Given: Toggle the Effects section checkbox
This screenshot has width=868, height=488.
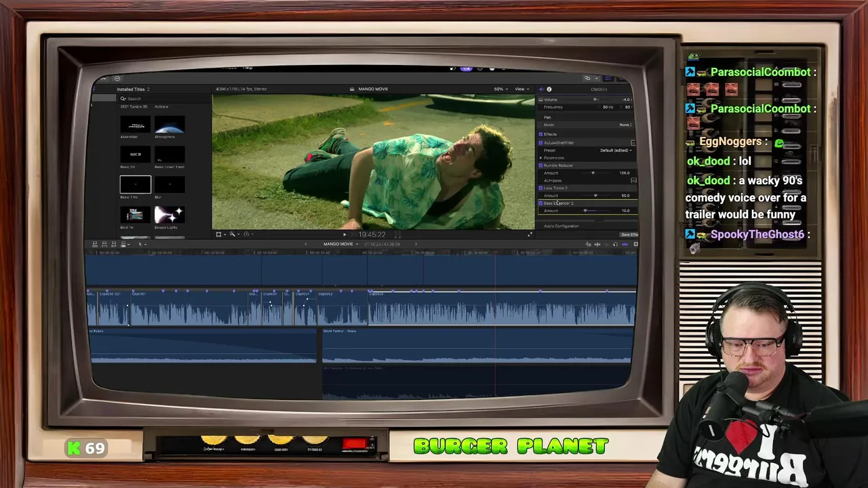Looking at the screenshot, I should (x=540, y=134).
